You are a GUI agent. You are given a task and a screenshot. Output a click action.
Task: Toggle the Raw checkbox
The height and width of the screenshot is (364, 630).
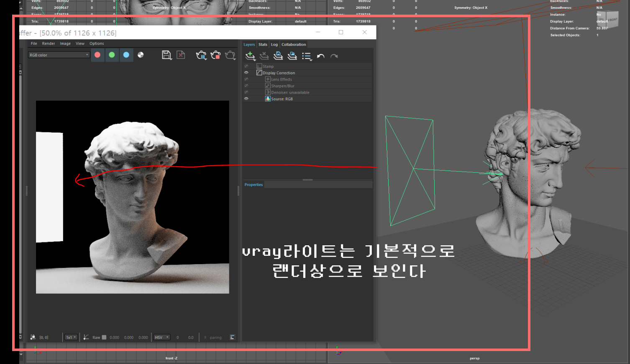(104, 337)
